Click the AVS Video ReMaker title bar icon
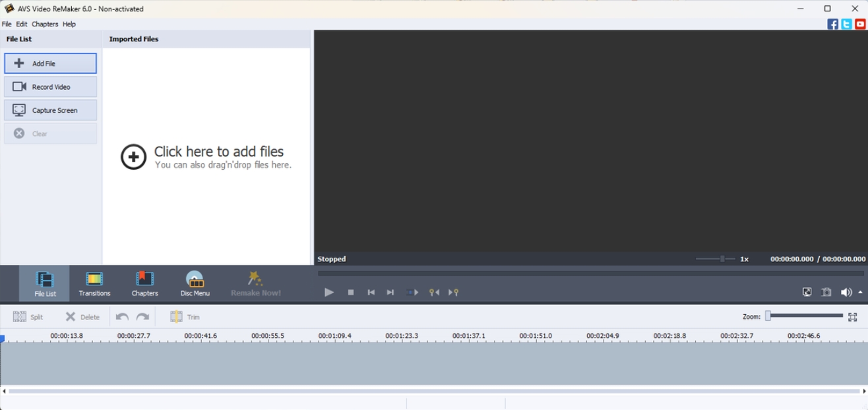868x410 pixels. [x=9, y=9]
